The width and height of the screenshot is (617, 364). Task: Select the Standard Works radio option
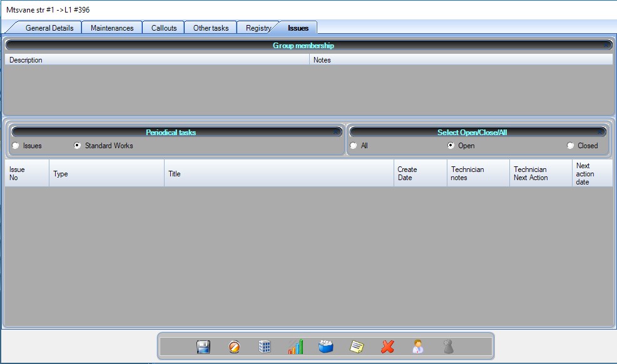78,146
